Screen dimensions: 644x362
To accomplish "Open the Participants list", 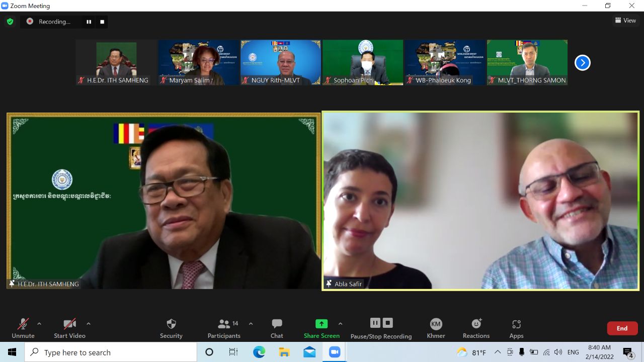I will [x=224, y=328].
